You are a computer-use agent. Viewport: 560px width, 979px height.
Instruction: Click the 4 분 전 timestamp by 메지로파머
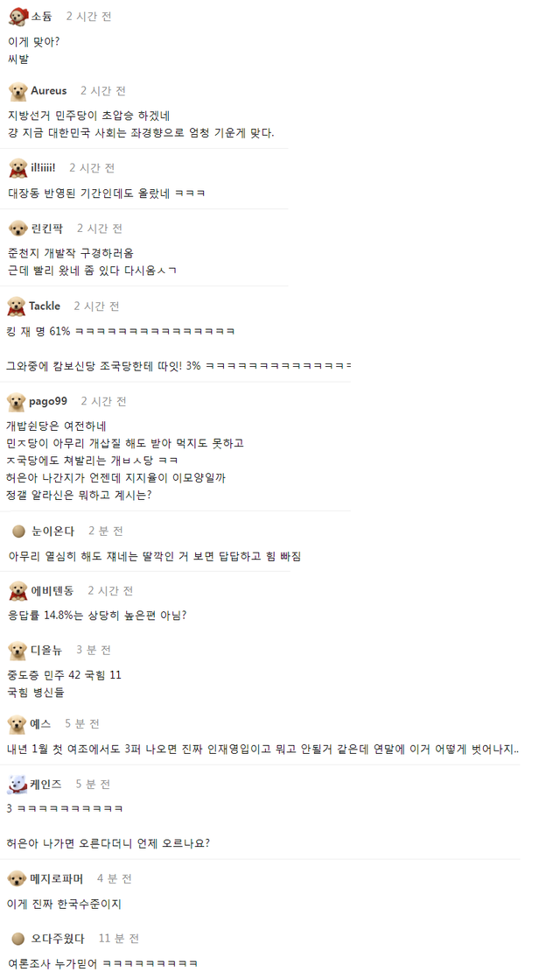113,879
